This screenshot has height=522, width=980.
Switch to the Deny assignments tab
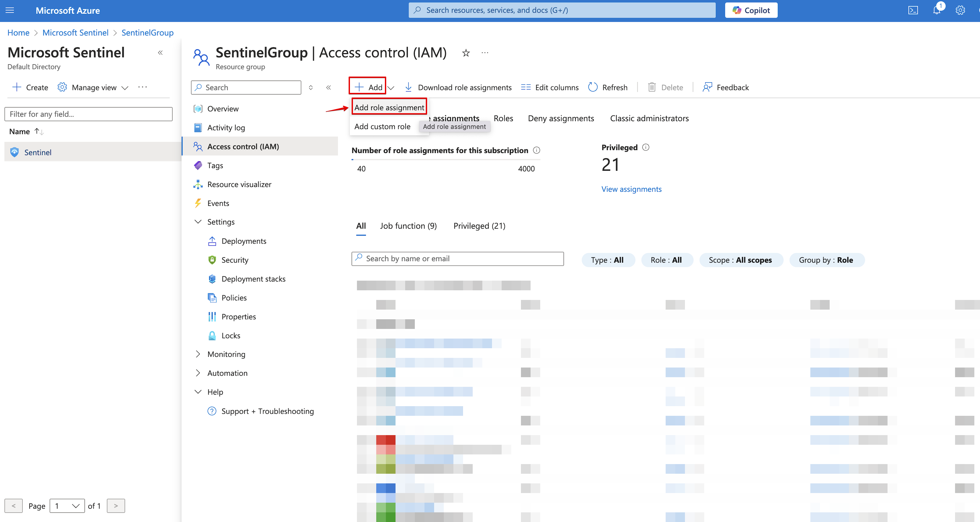pyautogui.click(x=561, y=119)
